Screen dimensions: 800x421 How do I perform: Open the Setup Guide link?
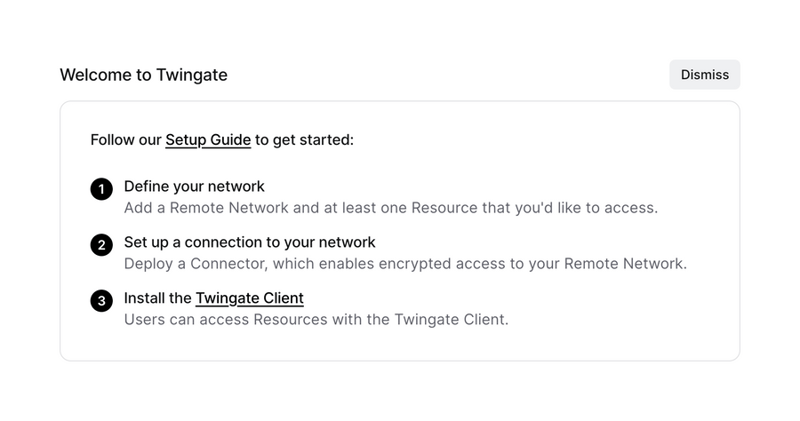tap(208, 140)
